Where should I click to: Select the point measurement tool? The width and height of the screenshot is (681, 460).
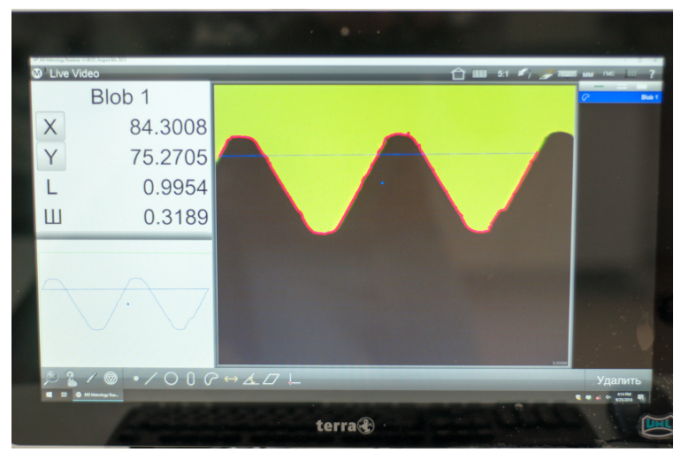136,379
